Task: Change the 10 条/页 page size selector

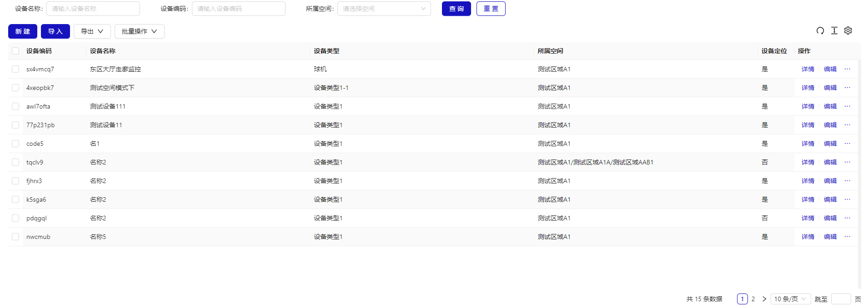Action: [x=790, y=299]
